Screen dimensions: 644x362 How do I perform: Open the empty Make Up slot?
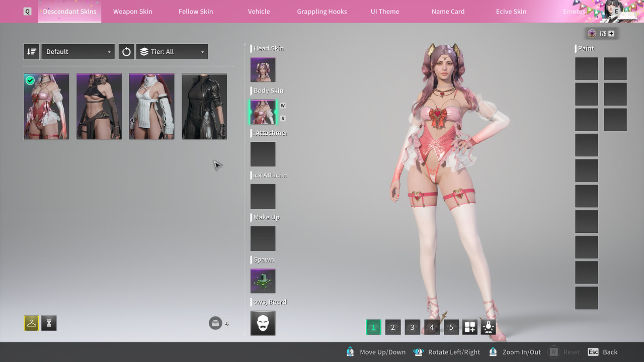[x=263, y=239]
